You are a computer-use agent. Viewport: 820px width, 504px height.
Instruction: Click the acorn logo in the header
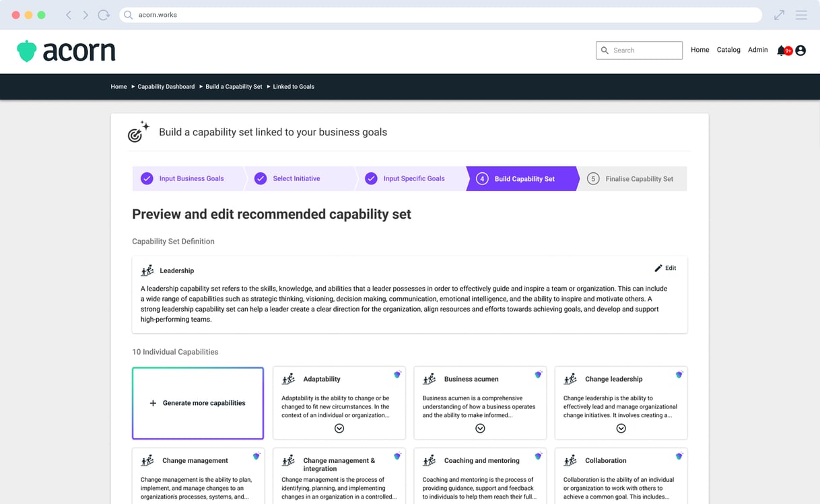(x=65, y=50)
